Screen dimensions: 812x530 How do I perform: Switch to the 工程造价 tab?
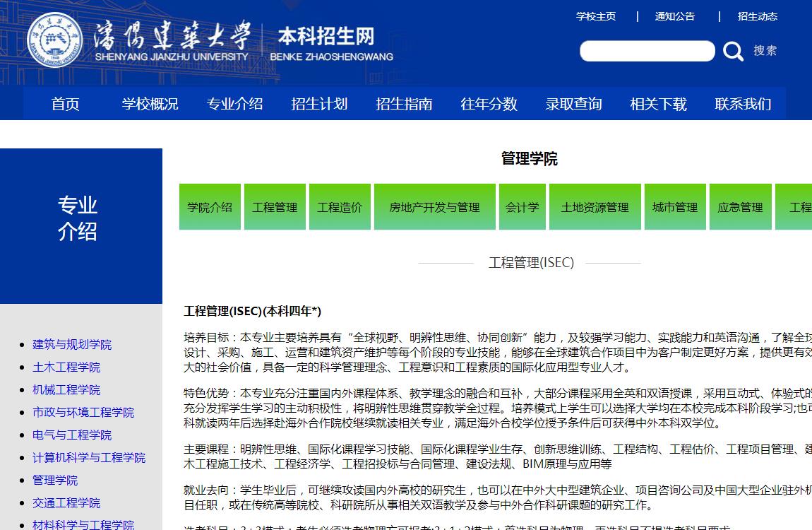pyautogui.click(x=340, y=207)
